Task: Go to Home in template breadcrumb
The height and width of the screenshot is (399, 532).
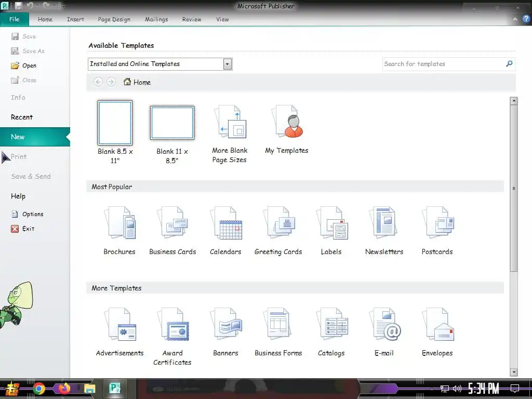Action: 137,82
